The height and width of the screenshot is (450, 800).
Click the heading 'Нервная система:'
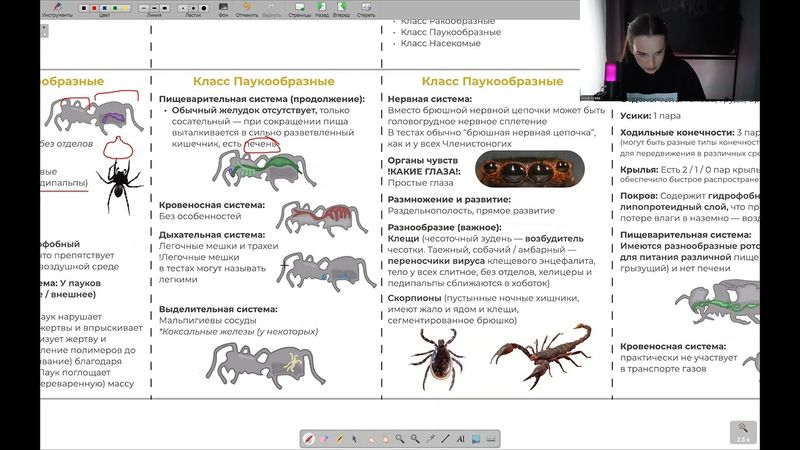pos(430,99)
